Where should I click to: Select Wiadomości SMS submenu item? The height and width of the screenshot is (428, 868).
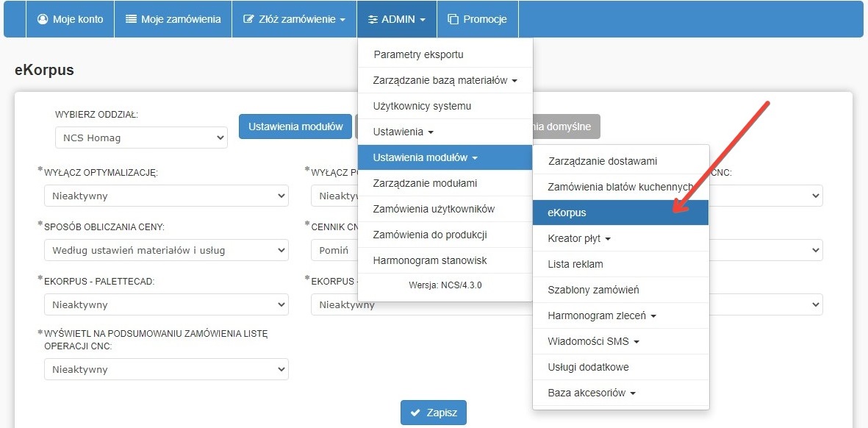[x=593, y=341]
